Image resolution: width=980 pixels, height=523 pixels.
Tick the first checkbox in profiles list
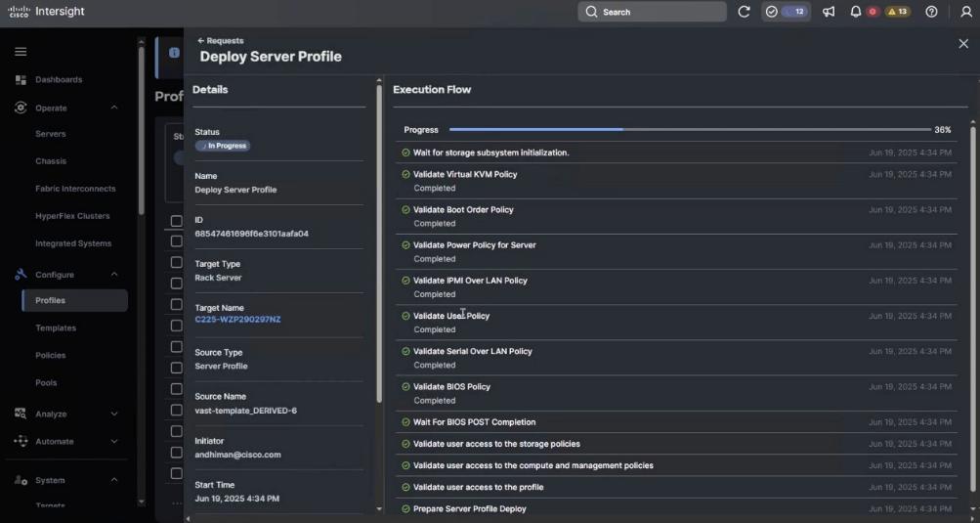click(x=177, y=221)
